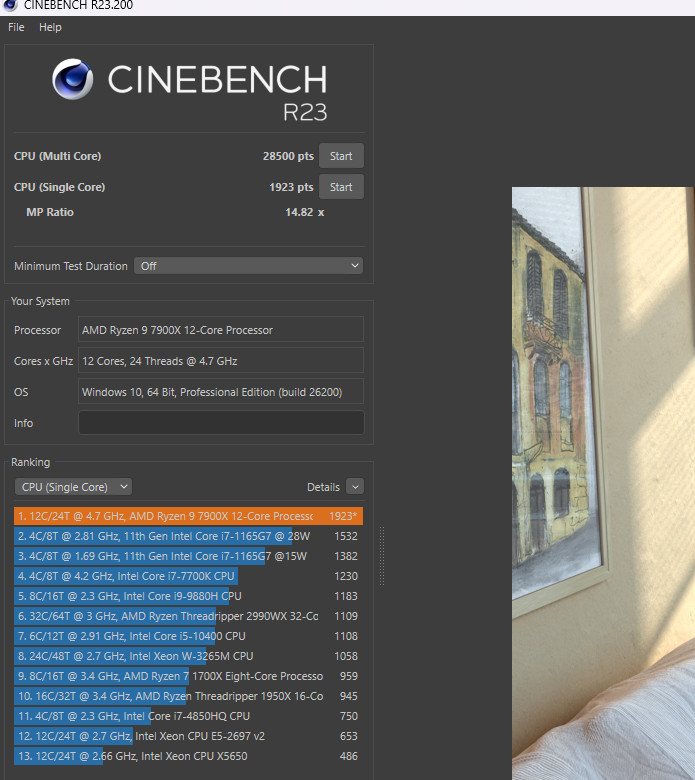Expand the Details arrow button in Ranking

[x=354, y=487]
